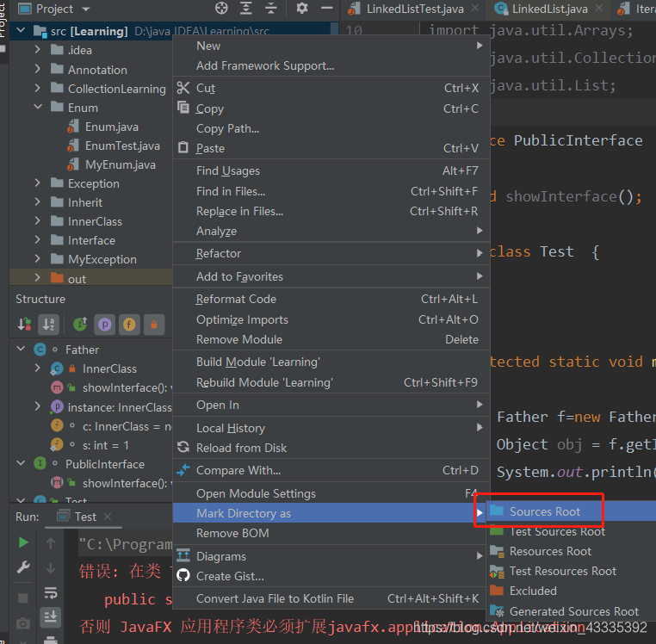Image resolution: width=656 pixels, height=644 pixels.
Task: Choose Copy Path in context menu
Action: (x=331, y=128)
